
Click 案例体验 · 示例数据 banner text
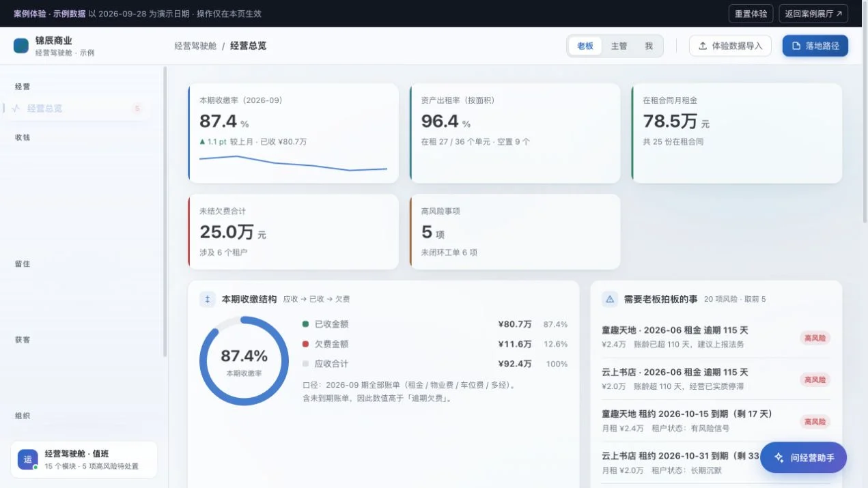click(49, 14)
